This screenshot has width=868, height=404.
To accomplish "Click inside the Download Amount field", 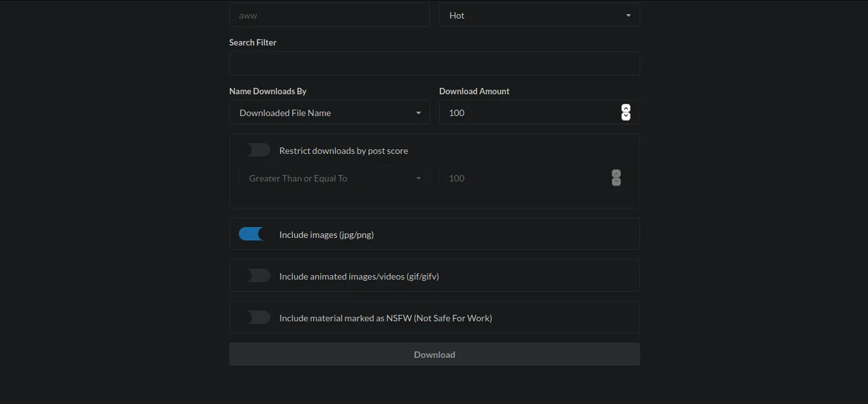I will point(526,112).
